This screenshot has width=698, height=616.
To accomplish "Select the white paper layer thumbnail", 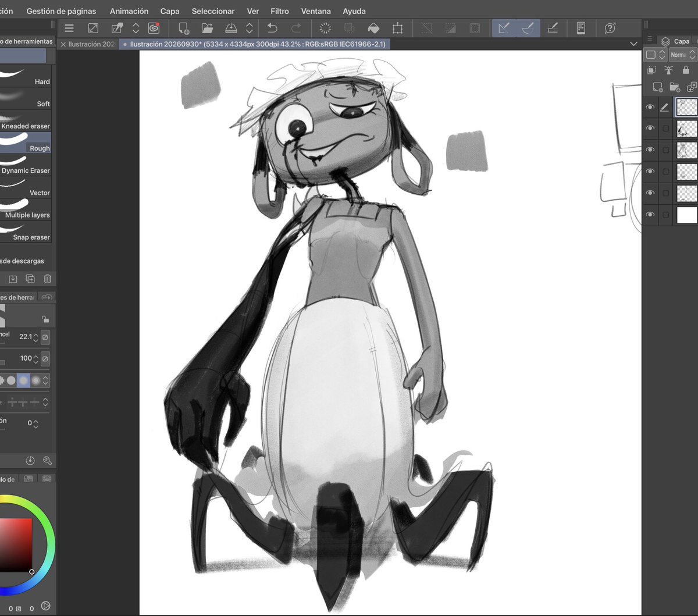I will tap(686, 215).
